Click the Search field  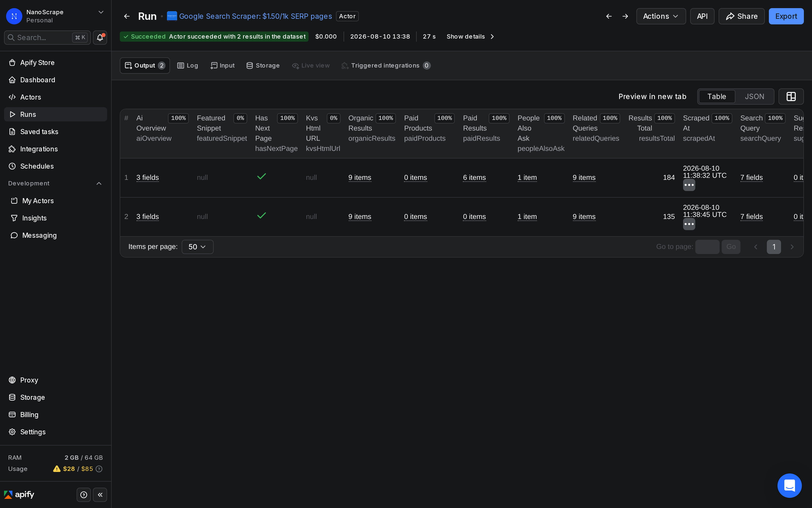(x=47, y=38)
